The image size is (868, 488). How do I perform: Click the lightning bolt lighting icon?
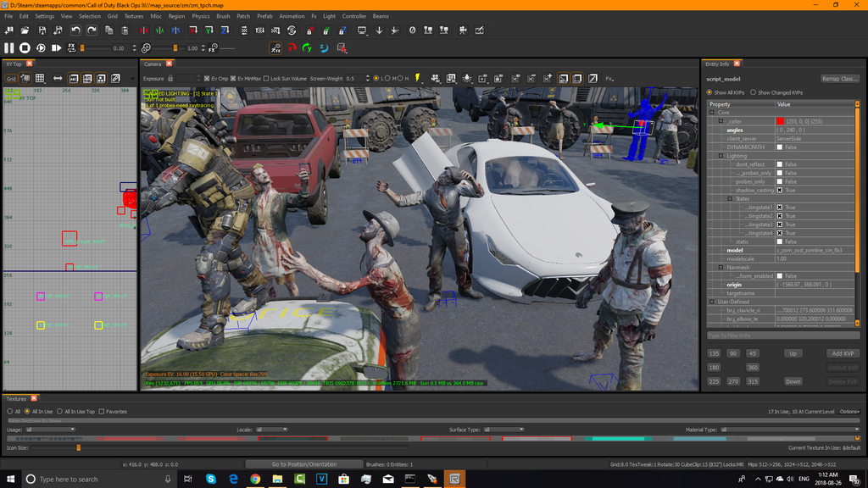[x=417, y=79]
